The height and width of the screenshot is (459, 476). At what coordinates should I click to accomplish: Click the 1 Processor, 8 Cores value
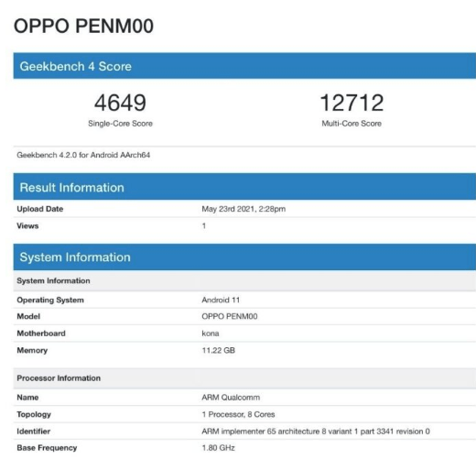(x=238, y=414)
